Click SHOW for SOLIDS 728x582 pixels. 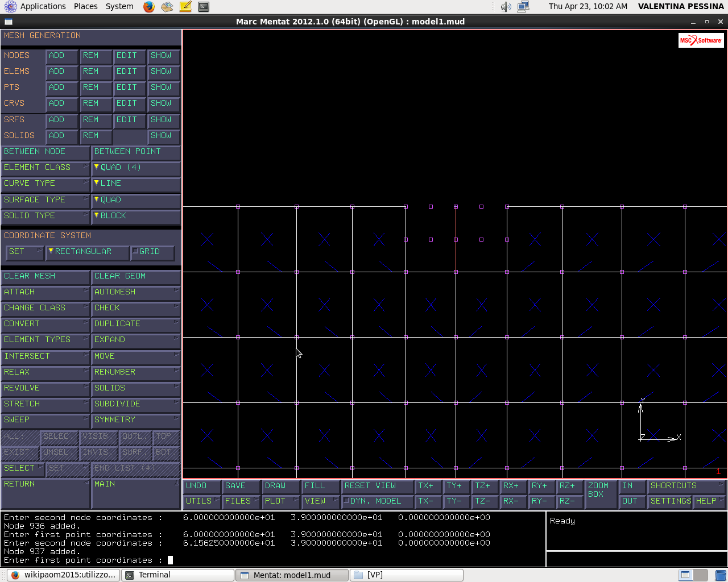pyautogui.click(x=164, y=136)
